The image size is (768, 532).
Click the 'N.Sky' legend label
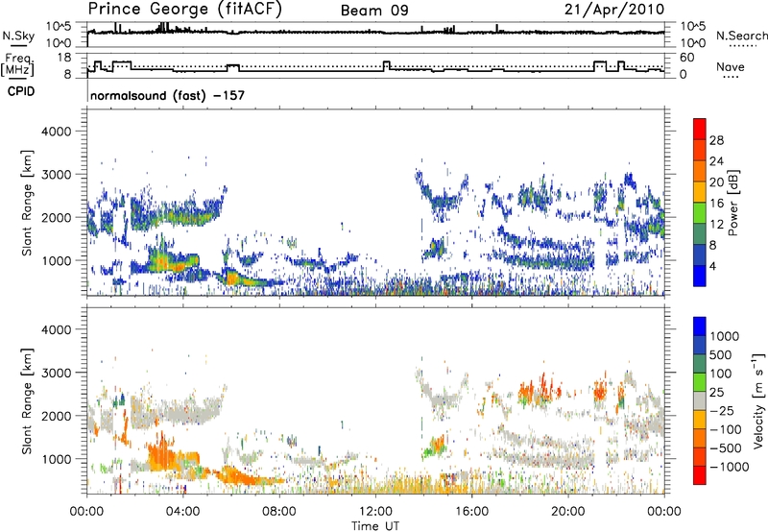[x=18, y=36]
